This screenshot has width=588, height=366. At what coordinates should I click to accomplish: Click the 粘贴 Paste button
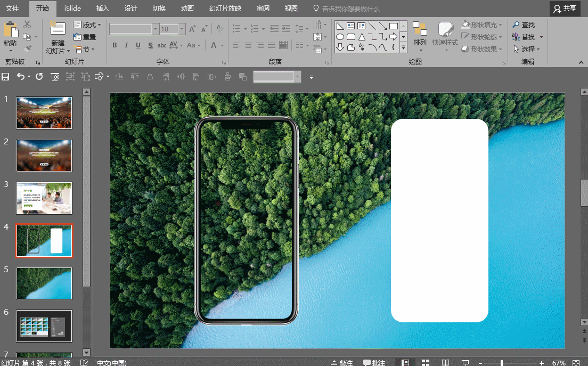point(10,37)
